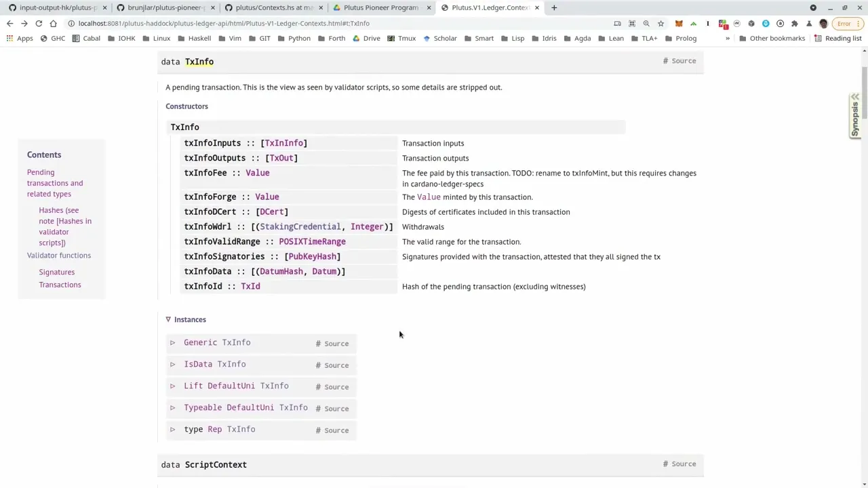This screenshot has height=488, width=868.
Task: Click the magnifier search icon in toolbar
Action: click(646, 23)
